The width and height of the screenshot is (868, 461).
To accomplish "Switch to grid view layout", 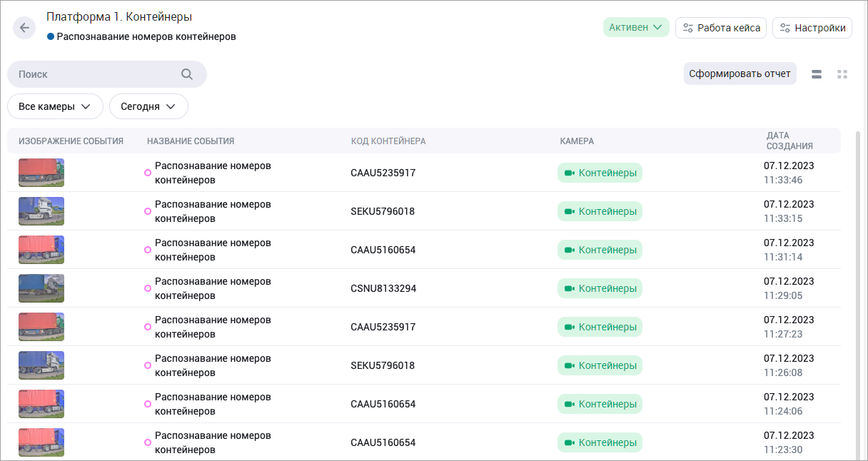I will pyautogui.click(x=842, y=74).
